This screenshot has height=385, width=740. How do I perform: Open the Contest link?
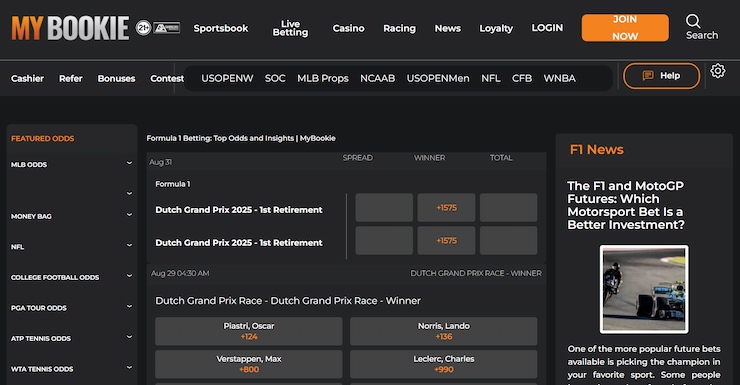click(x=167, y=78)
